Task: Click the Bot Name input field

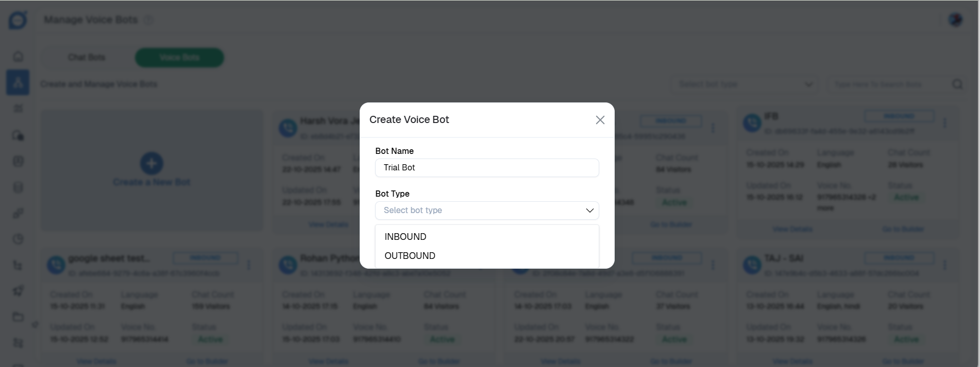Action: [486, 168]
